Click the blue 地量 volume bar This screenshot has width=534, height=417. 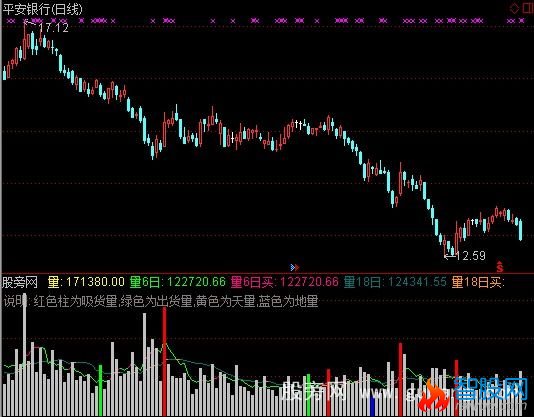pyautogui.click(x=372, y=405)
